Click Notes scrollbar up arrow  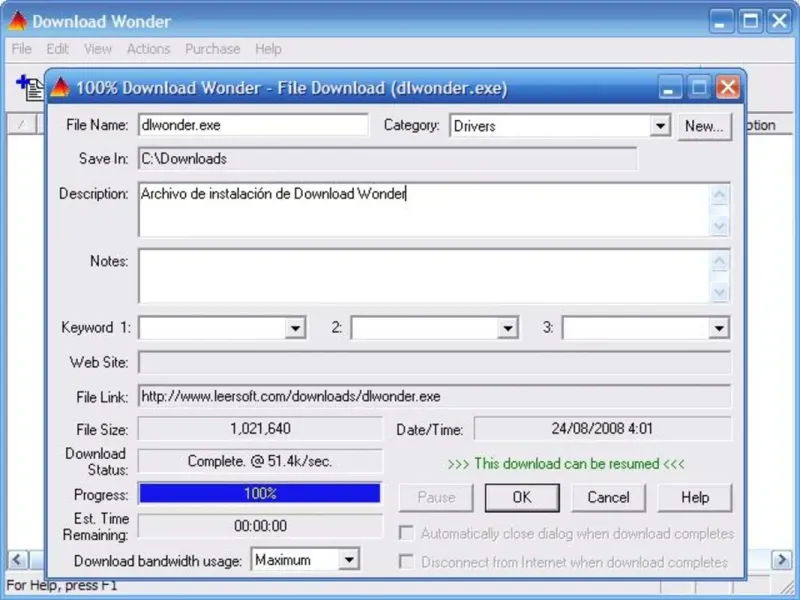(x=719, y=261)
